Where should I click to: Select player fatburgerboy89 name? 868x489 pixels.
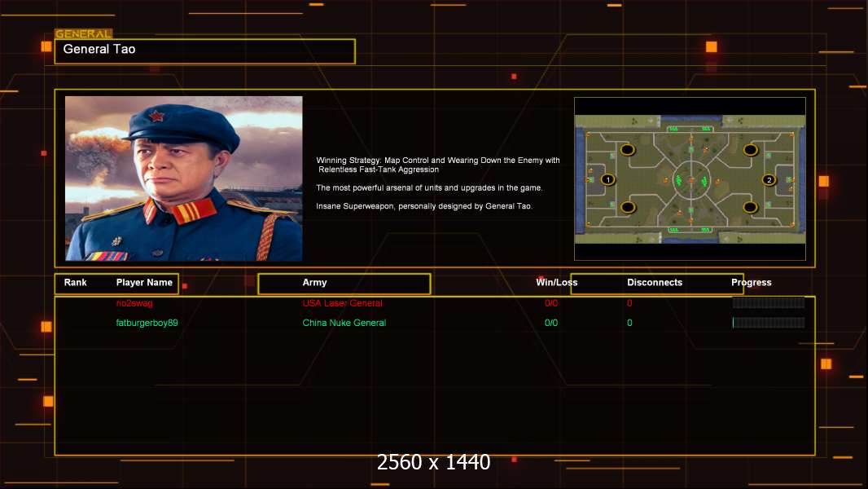[147, 322]
